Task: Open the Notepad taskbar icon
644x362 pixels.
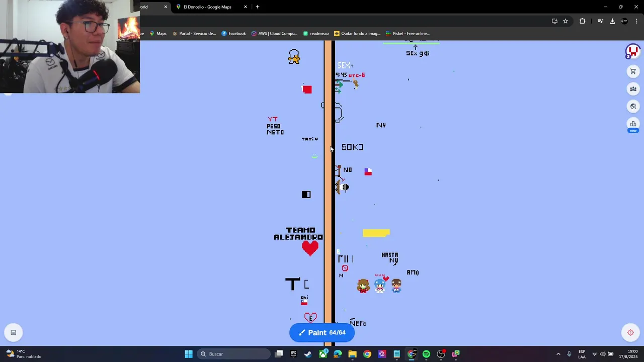Action: 397,354
